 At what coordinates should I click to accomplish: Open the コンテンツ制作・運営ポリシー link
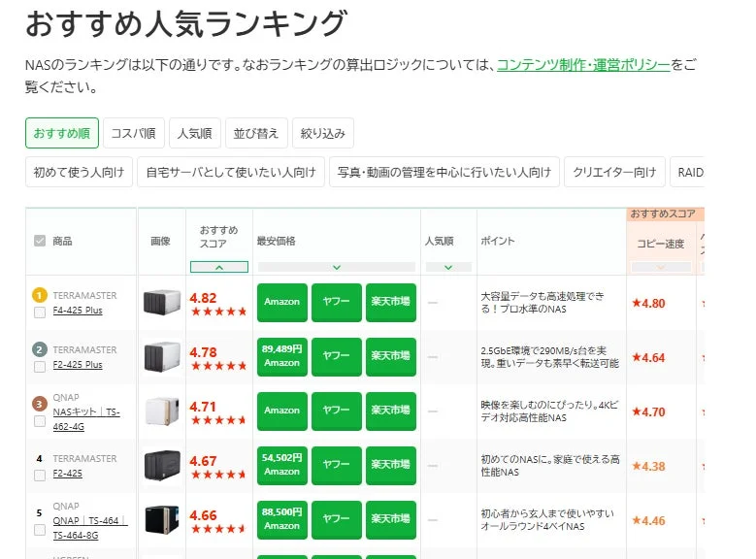tap(583, 65)
